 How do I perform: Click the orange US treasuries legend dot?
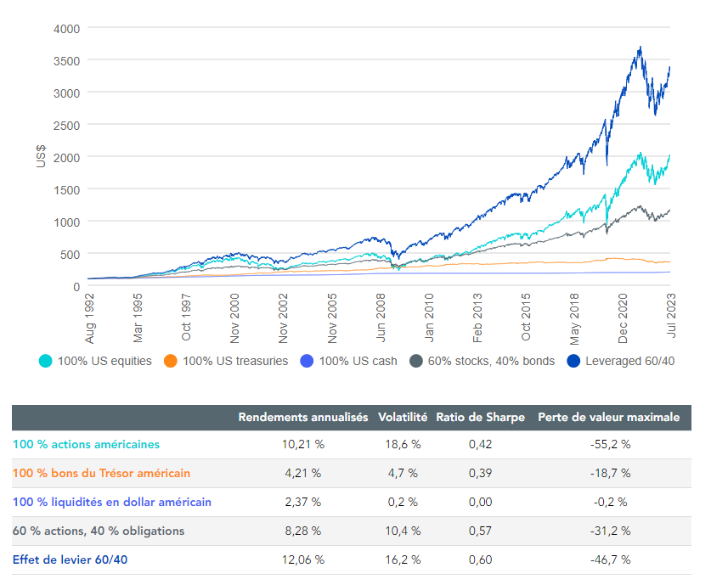click(172, 361)
